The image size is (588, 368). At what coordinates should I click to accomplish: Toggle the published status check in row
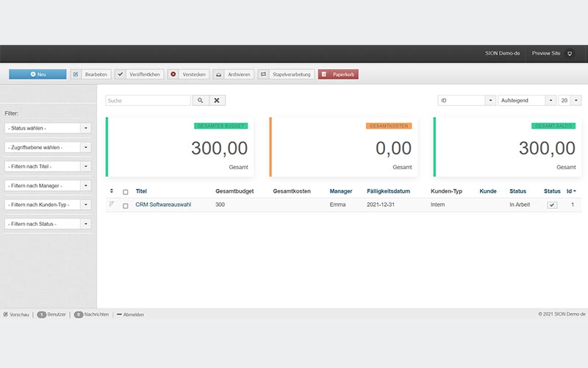552,205
